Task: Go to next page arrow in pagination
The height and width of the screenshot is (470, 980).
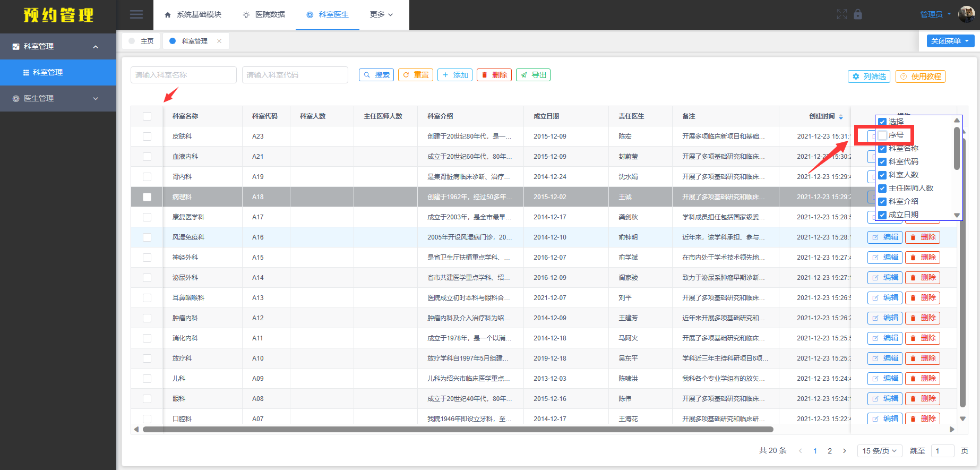Action: click(x=845, y=451)
